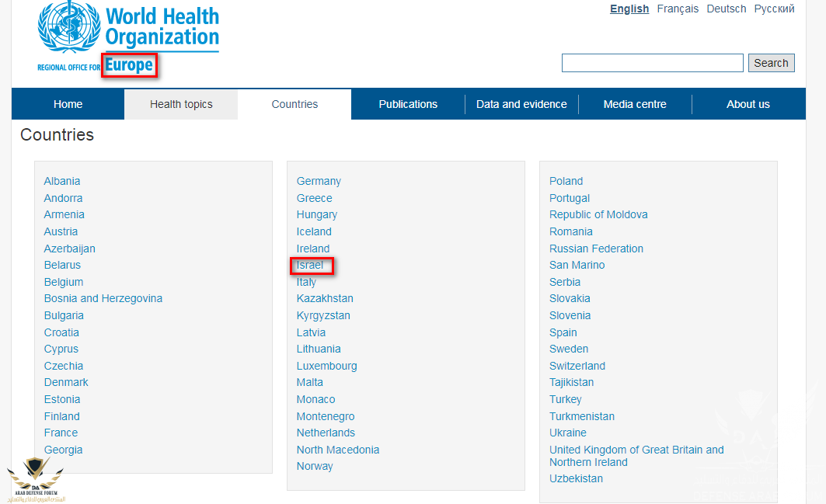Open the Health topics tab

point(181,104)
